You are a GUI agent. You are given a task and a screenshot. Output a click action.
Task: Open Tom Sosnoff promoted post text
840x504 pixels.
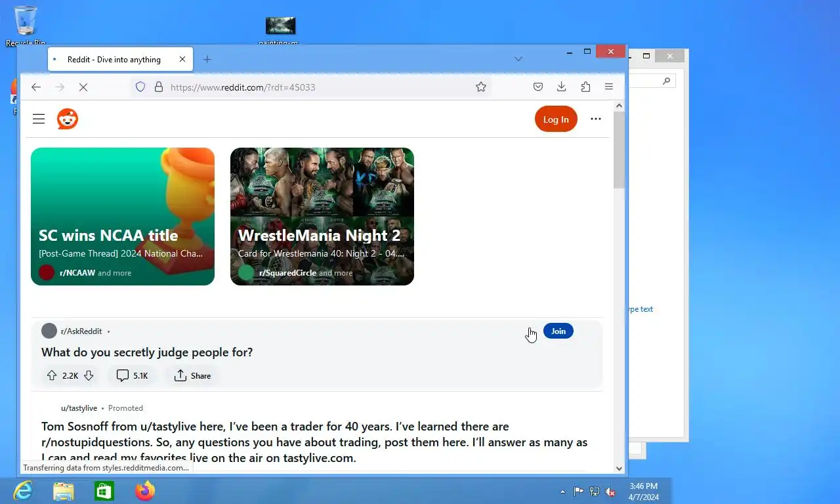click(x=314, y=442)
